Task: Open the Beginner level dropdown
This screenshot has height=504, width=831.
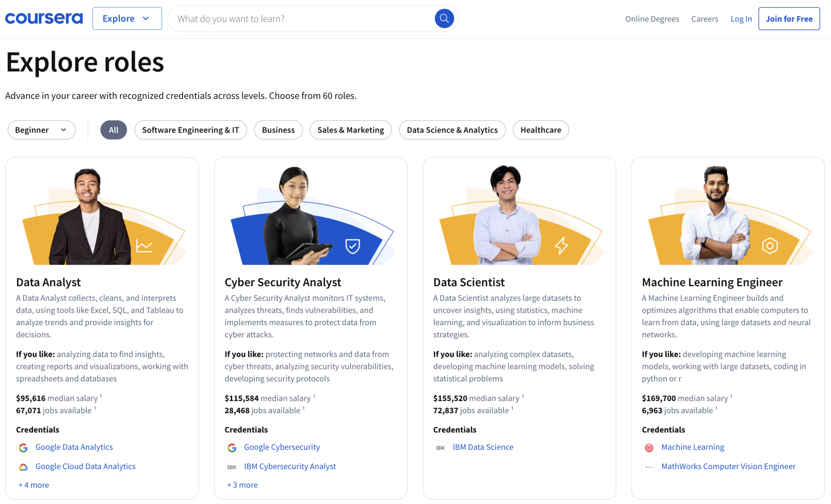Action: 41,130
